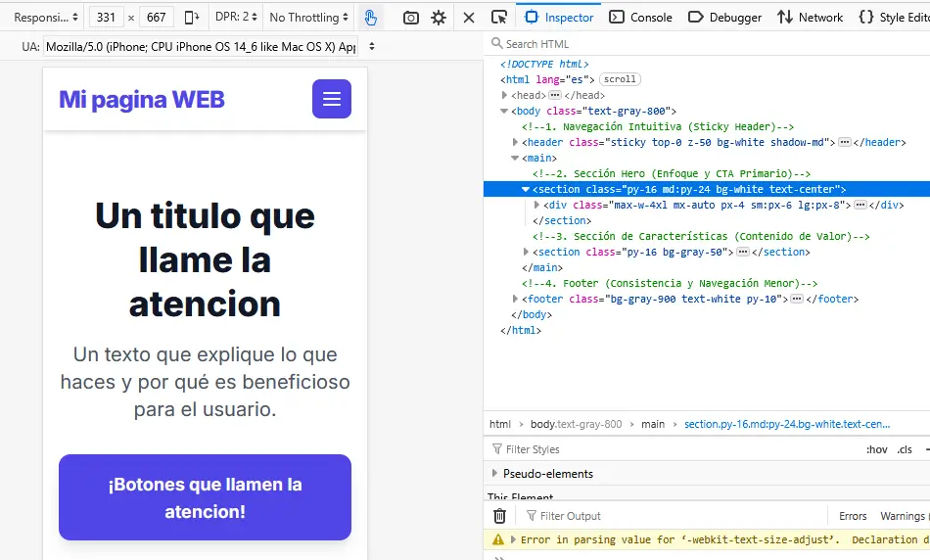Click the heading Un titulo que llame la atencion

(206, 259)
